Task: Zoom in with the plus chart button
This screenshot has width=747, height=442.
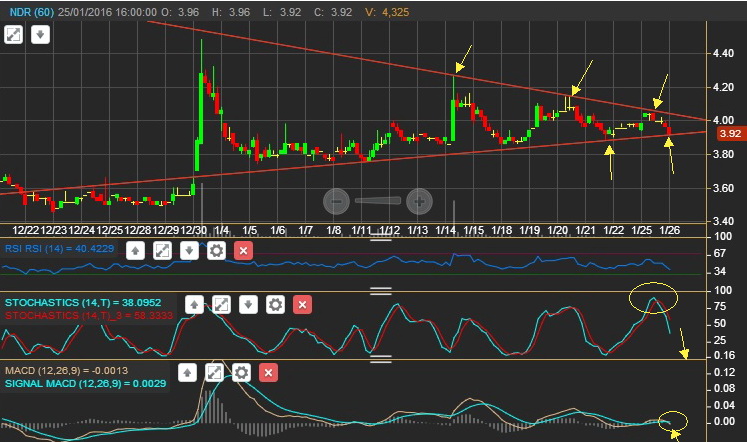Action: tap(419, 201)
